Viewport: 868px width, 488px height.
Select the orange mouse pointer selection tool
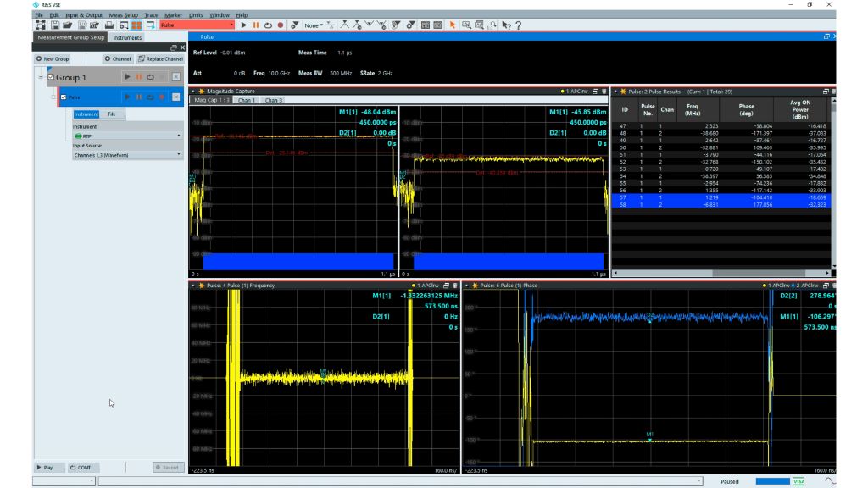(x=453, y=25)
